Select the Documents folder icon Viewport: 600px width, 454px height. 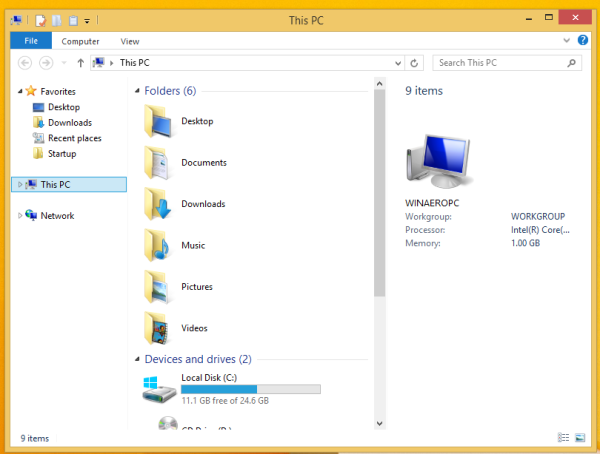tap(157, 163)
